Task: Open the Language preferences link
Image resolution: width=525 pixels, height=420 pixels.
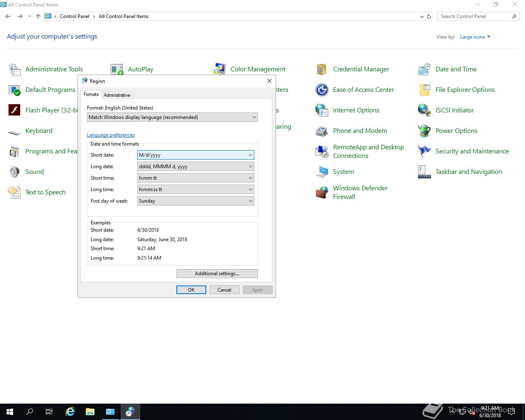Action: point(111,135)
